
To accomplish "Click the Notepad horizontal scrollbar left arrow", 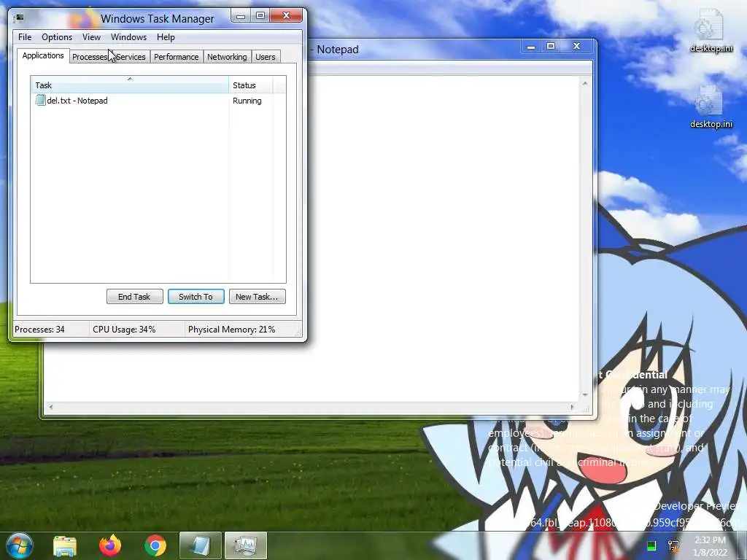I will click(51, 407).
